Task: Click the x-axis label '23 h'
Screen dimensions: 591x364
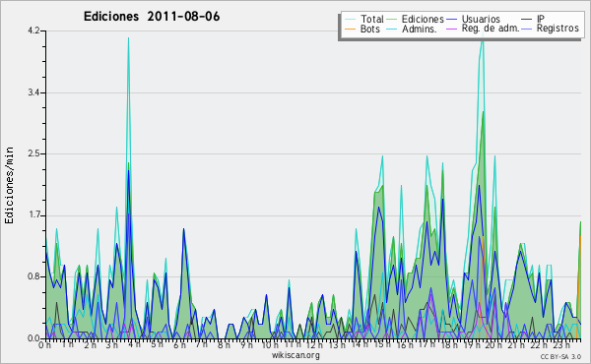Action: point(560,344)
